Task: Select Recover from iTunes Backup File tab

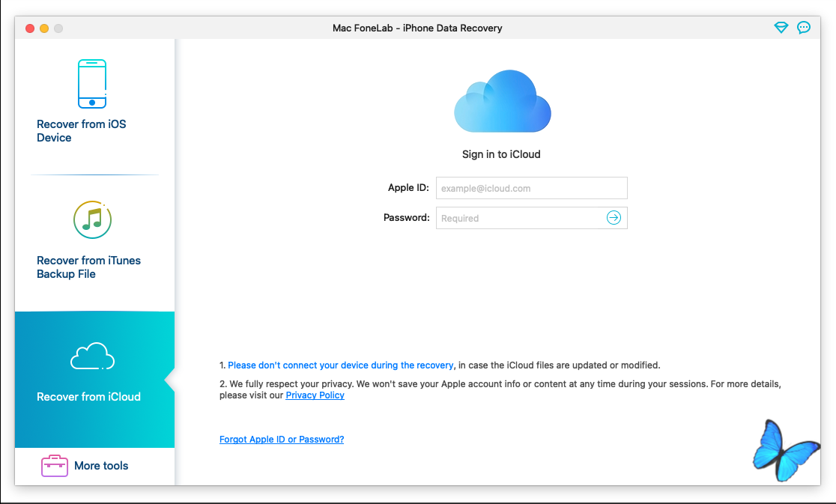Action: coord(95,243)
